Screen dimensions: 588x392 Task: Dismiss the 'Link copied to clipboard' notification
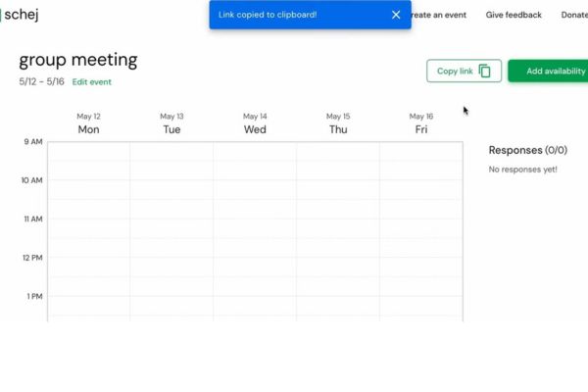(x=396, y=15)
